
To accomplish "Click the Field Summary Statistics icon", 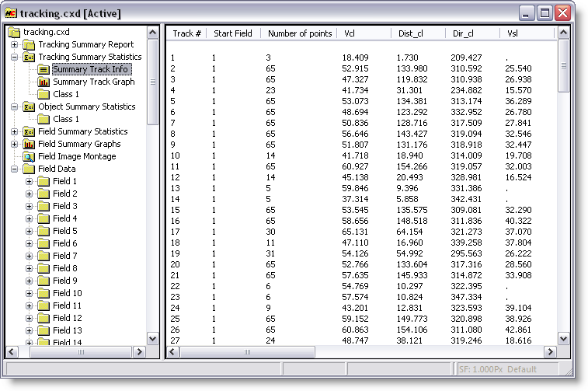I will tap(29, 131).
